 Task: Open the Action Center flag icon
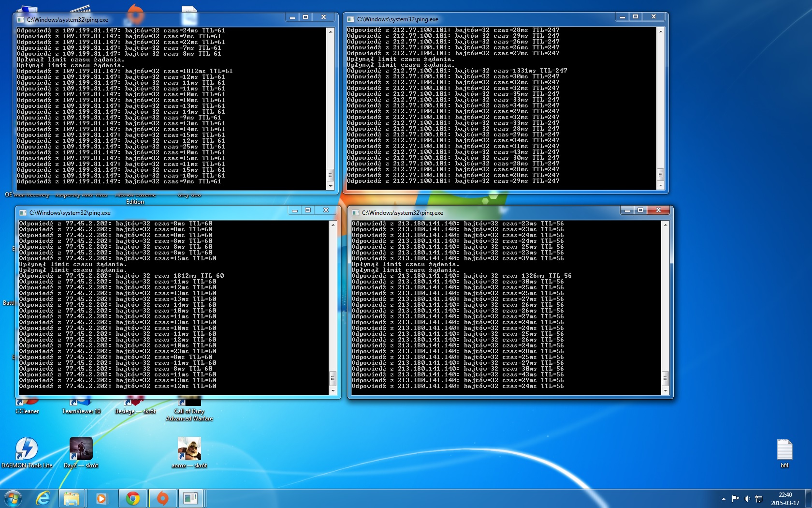(x=735, y=499)
